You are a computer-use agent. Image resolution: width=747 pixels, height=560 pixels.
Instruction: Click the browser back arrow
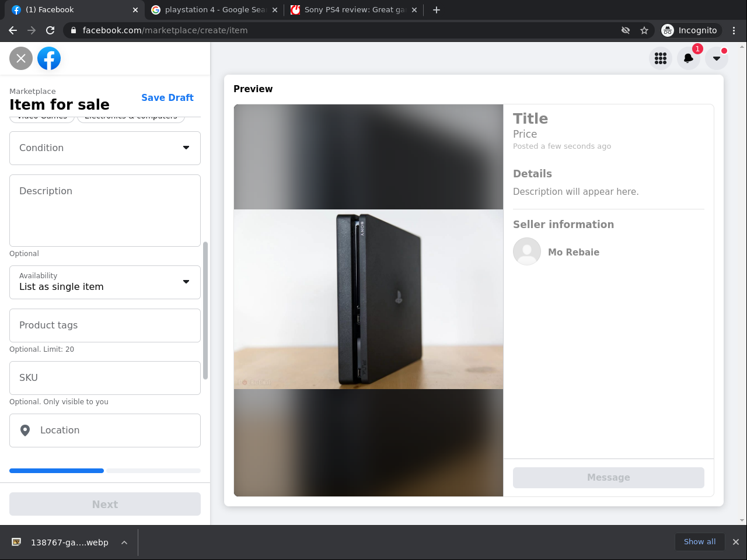(13, 30)
